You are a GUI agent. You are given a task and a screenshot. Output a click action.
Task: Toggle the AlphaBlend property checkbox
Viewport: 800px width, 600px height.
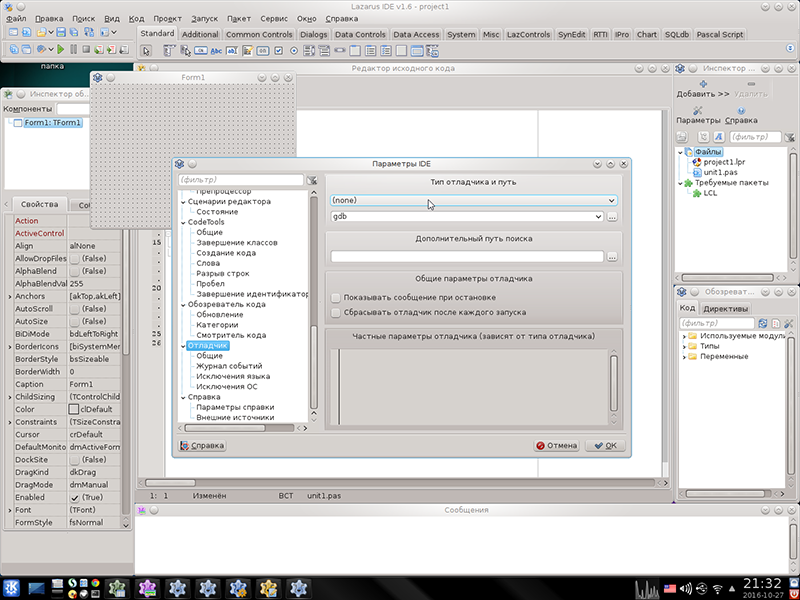pos(74,271)
